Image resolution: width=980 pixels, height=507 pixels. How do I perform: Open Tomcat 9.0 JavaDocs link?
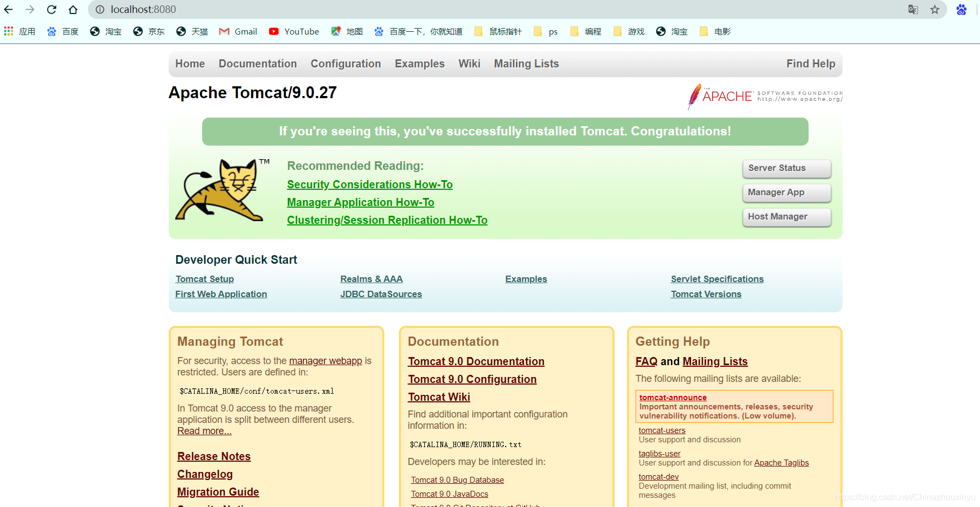point(450,494)
